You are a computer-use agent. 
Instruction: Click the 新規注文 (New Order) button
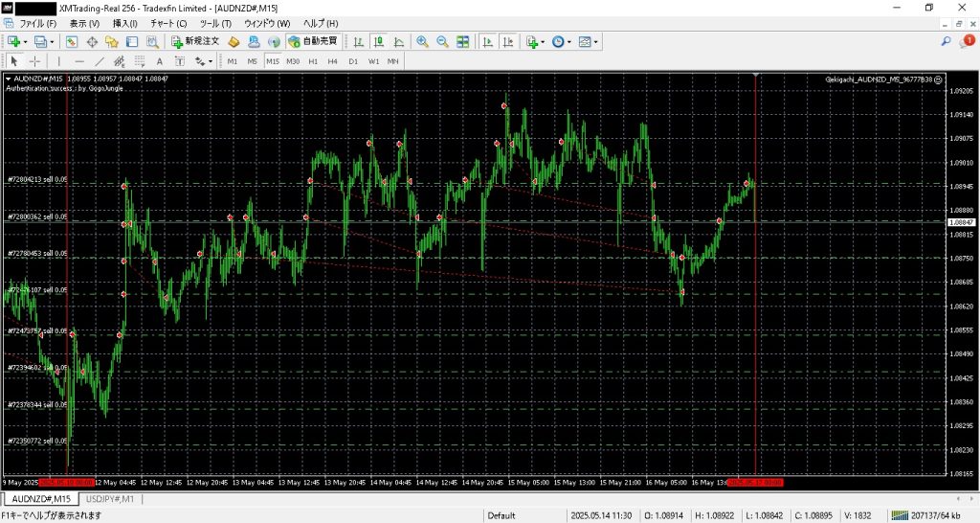[x=196, y=41]
